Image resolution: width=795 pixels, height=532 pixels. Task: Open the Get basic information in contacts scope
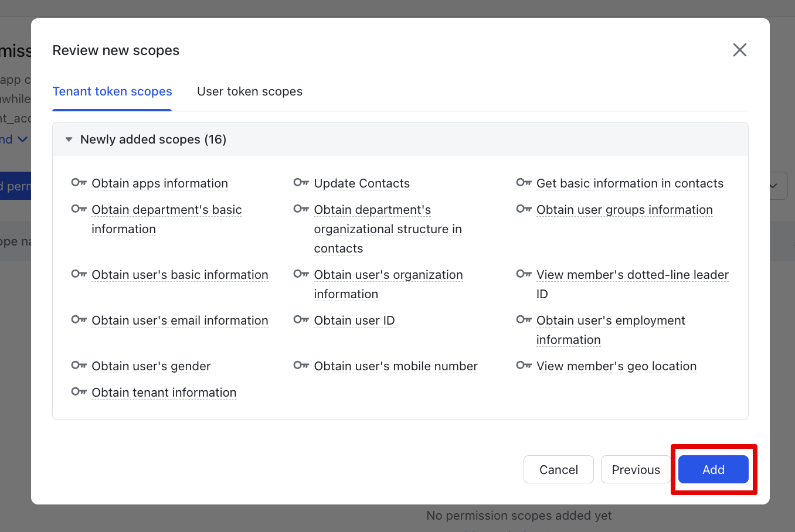(x=630, y=183)
